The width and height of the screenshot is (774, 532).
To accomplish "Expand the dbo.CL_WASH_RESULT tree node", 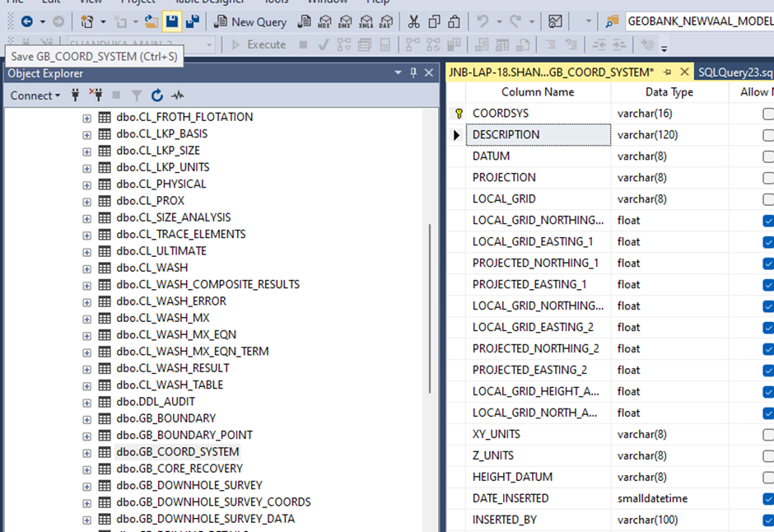I will click(86, 368).
